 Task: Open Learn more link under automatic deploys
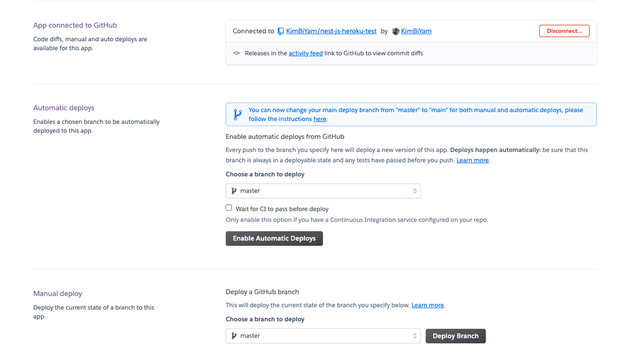point(472,160)
